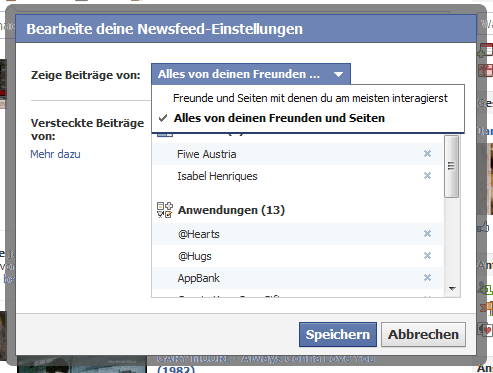
Task: Select the AppBank entry
Action: point(298,278)
